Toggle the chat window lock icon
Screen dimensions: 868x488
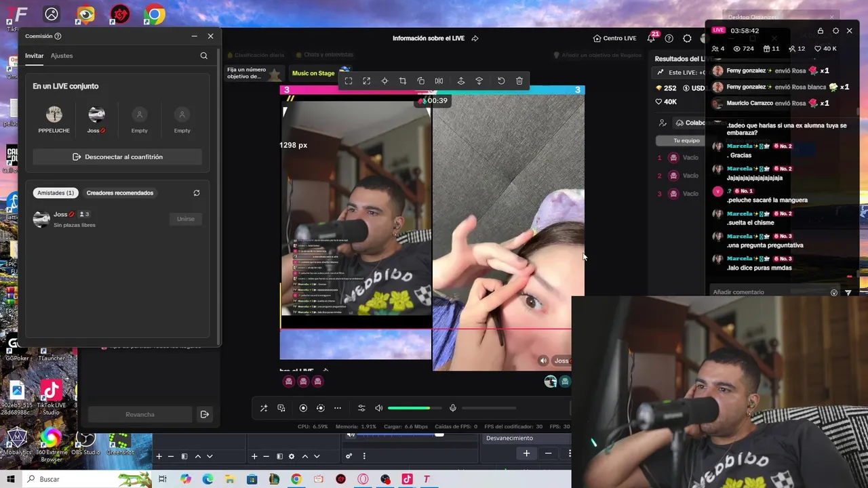click(820, 30)
